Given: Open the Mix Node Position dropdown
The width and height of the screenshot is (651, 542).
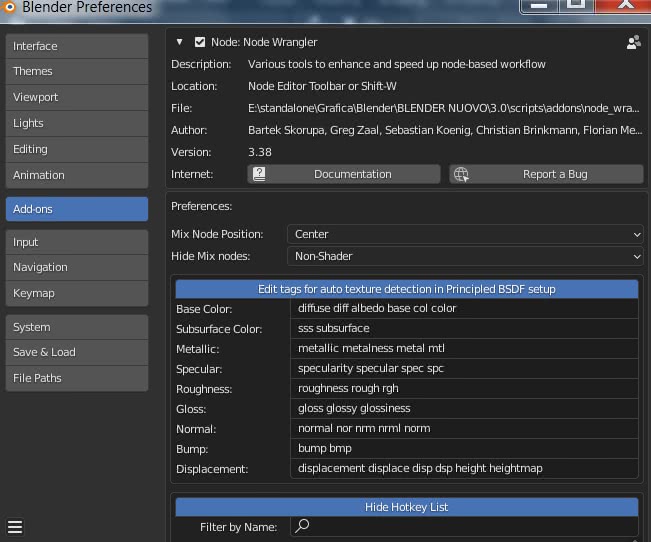Looking at the screenshot, I should tap(466, 234).
